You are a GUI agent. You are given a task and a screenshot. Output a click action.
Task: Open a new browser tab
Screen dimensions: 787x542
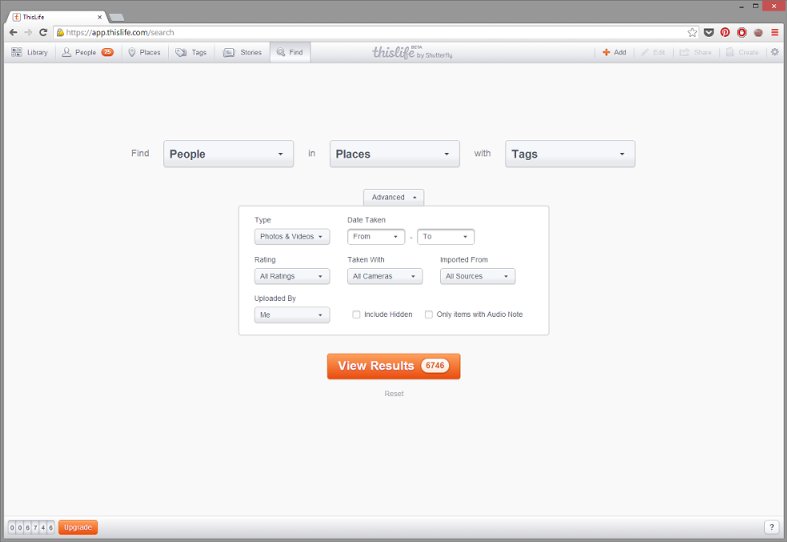click(116, 18)
